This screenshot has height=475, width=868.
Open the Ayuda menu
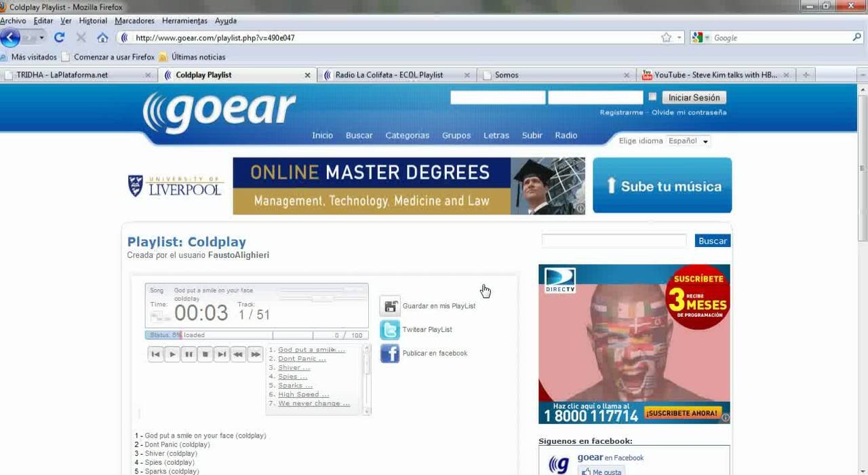tap(226, 21)
